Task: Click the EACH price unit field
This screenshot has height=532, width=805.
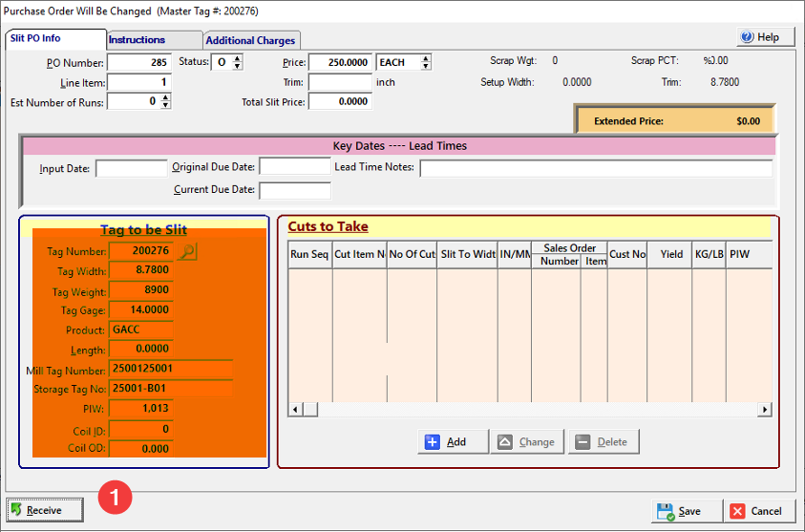Action: (x=398, y=62)
